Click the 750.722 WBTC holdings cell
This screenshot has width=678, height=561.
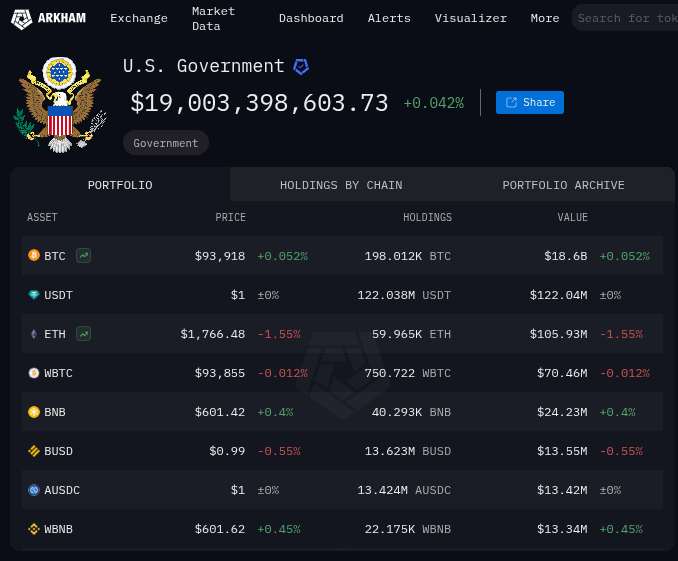click(408, 373)
